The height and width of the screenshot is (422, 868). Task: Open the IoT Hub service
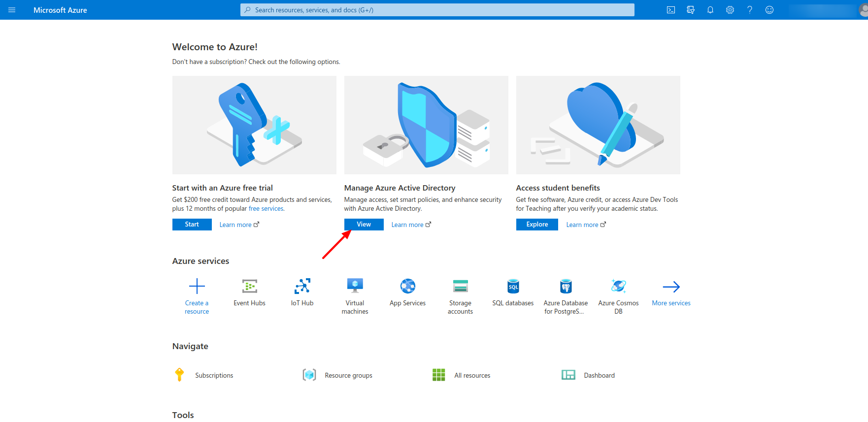pos(302,292)
